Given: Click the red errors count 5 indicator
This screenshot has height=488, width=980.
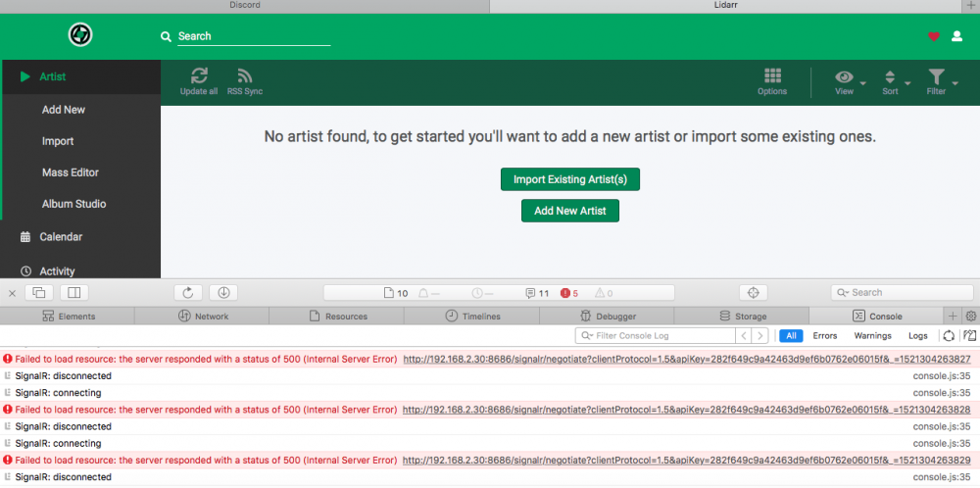Looking at the screenshot, I should pyautogui.click(x=569, y=293).
